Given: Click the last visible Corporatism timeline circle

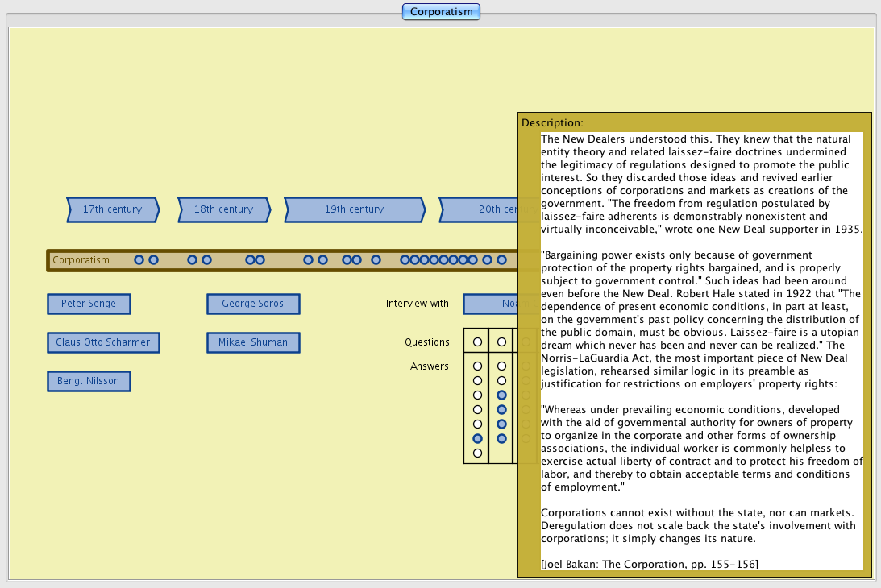Looking at the screenshot, I should point(501,260).
